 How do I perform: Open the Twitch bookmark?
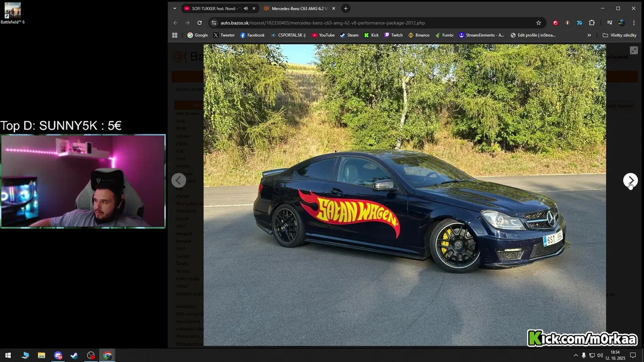[393, 35]
